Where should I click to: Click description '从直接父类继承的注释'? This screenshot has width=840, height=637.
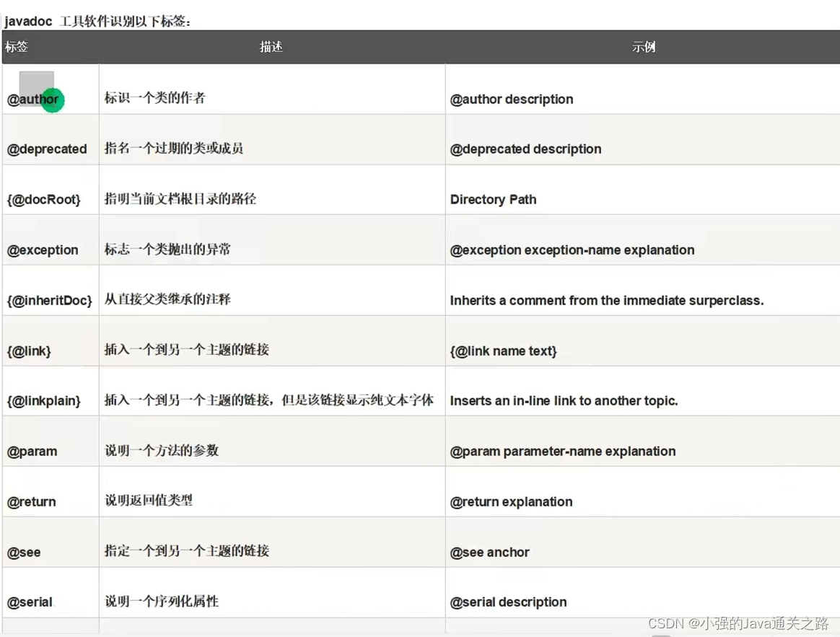coord(167,299)
